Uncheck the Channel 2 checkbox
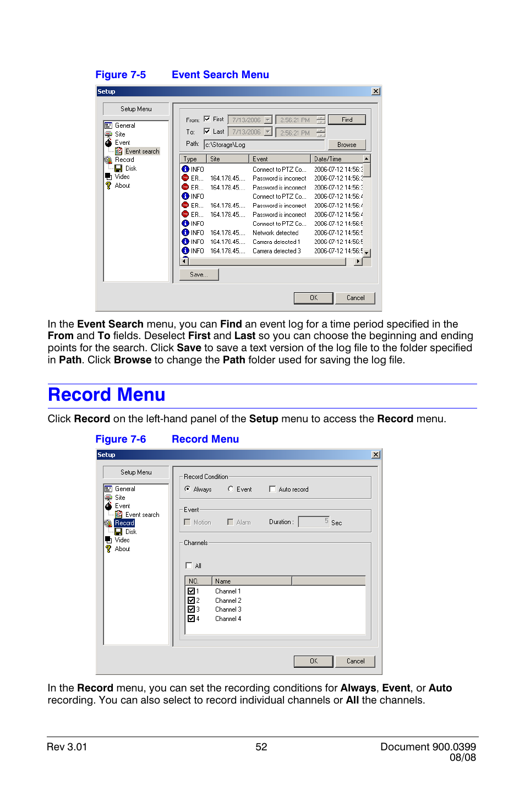The height and width of the screenshot is (812, 525). click(192, 601)
